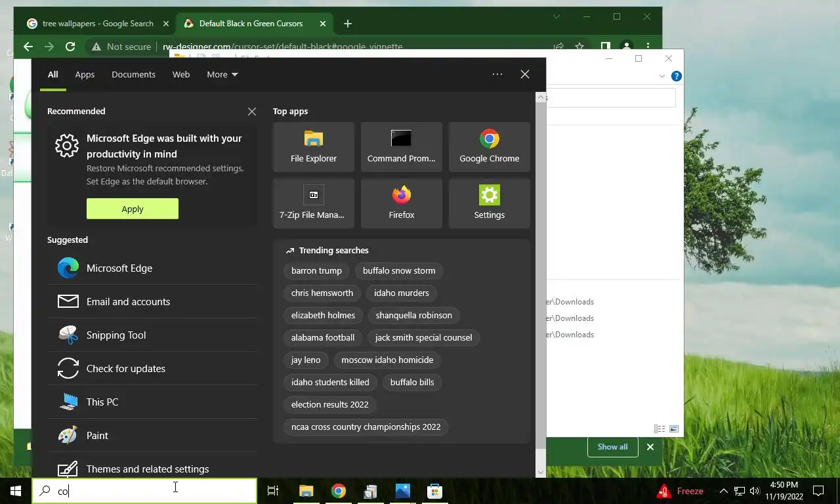This screenshot has height=504, width=840.
Task: Open Email and accounts suggestion
Action: [x=152, y=301]
